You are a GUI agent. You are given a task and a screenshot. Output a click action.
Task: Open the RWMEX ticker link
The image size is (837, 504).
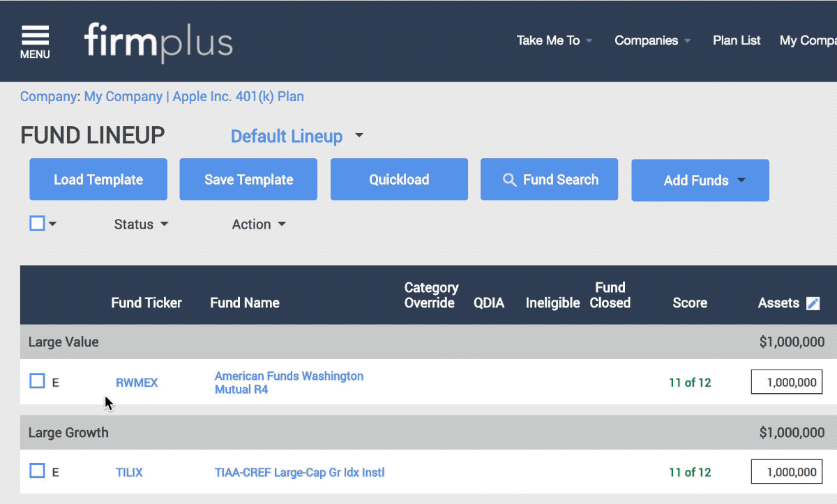tap(137, 383)
